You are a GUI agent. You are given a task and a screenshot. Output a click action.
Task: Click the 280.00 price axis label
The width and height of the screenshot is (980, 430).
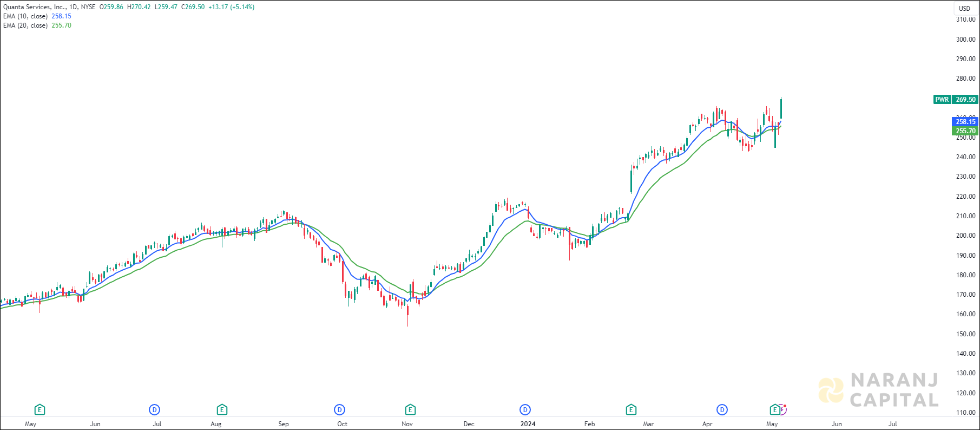pos(966,78)
